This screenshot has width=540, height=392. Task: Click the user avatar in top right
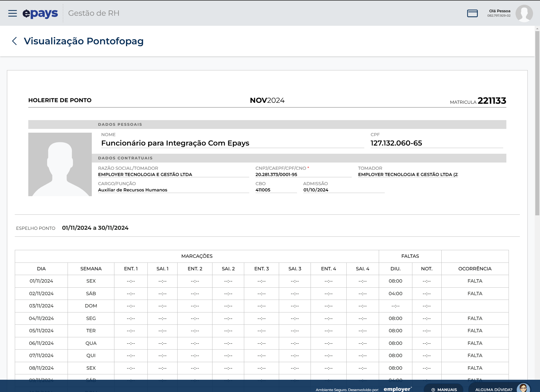tap(524, 13)
